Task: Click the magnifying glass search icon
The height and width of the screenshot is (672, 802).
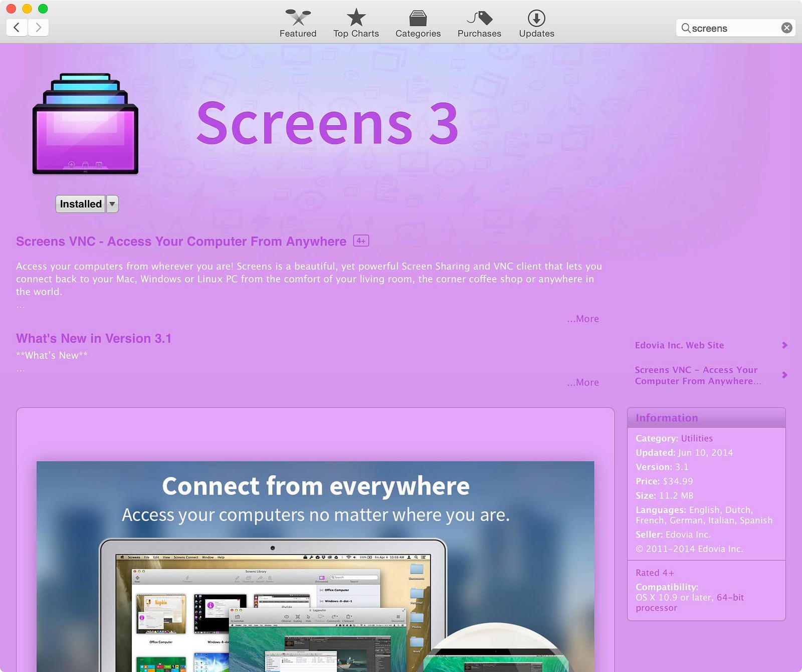Action: (x=686, y=28)
